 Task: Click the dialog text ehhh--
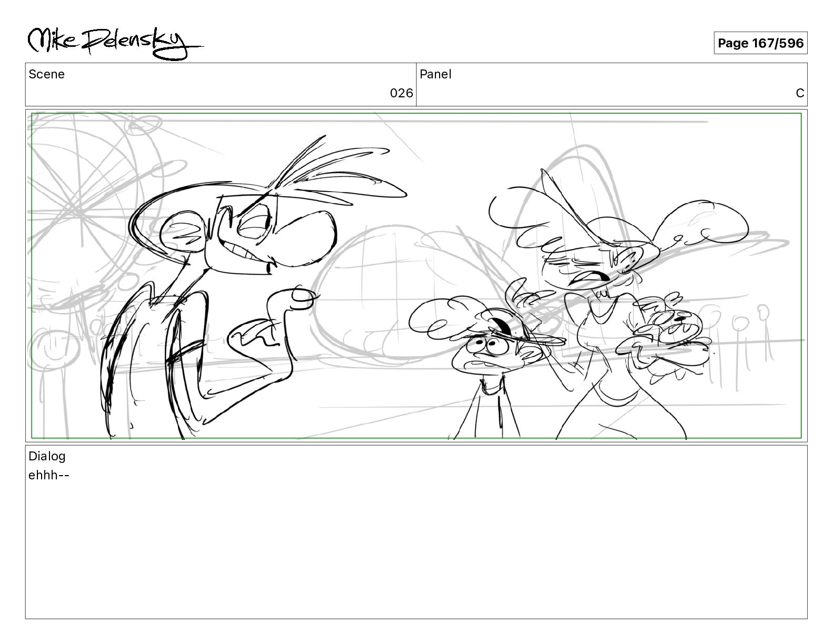tap(49, 476)
